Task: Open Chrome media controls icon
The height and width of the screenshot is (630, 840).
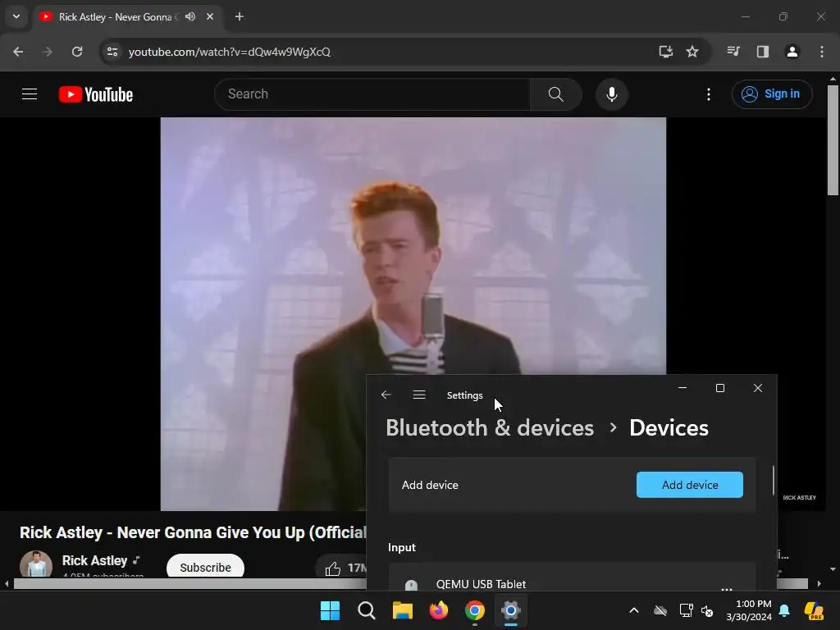Action: click(733, 52)
